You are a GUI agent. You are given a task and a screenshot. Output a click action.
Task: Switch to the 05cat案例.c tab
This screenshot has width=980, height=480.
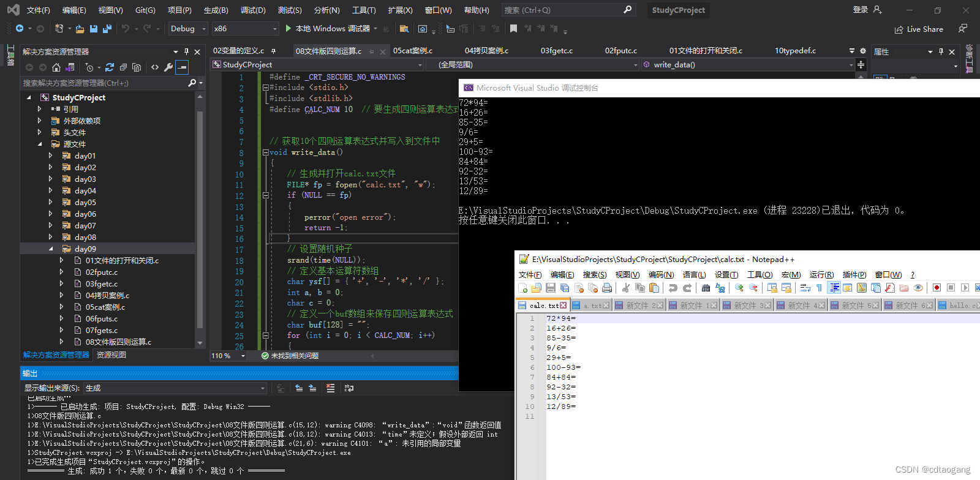(413, 51)
